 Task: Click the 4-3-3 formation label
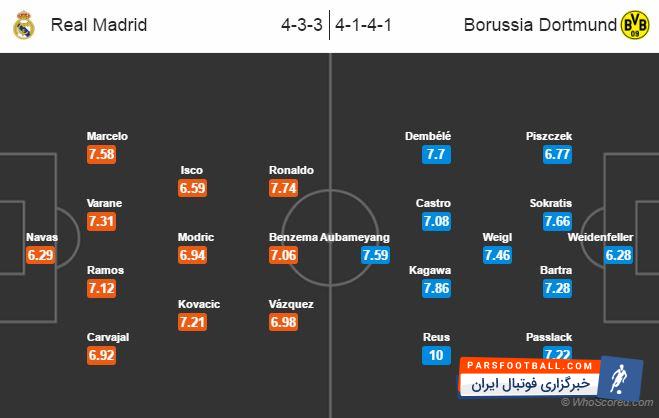coord(300,24)
